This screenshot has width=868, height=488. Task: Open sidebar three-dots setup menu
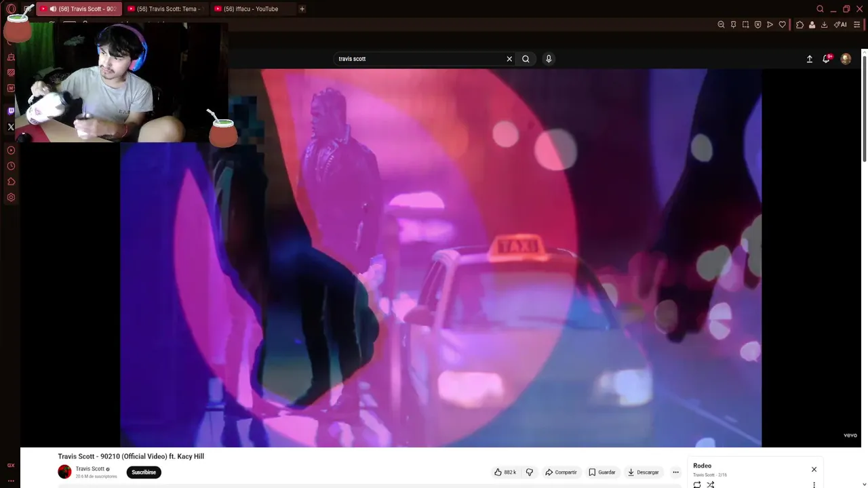coord(11,481)
